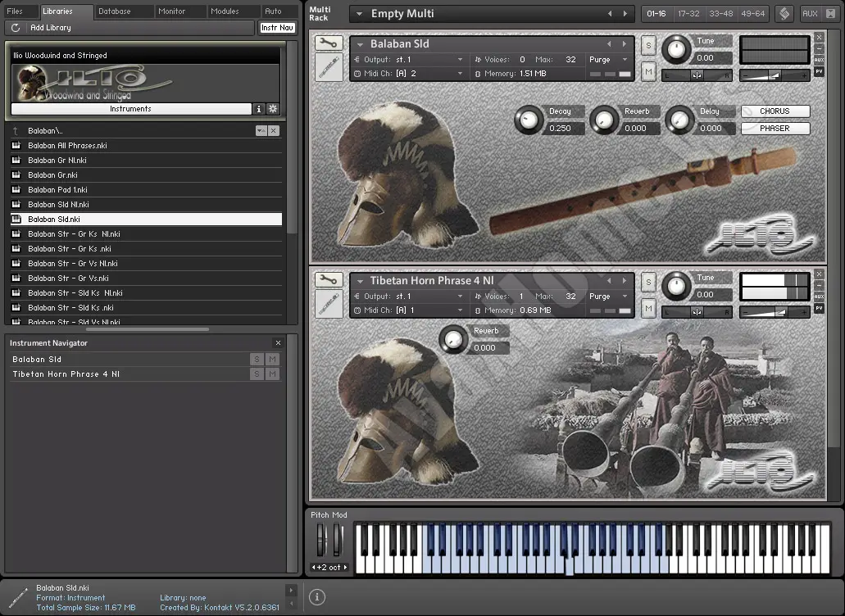Click the AUX button in rack header
845x616 pixels.
810,13
